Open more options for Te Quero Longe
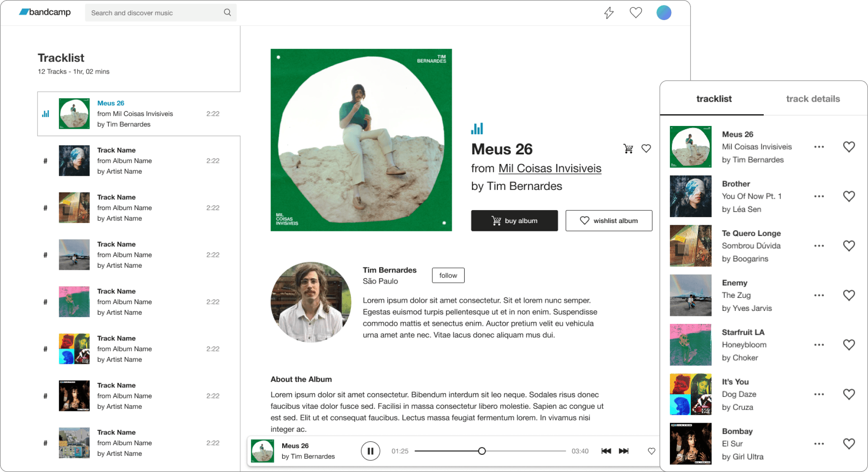Image resolution: width=868 pixels, height=472 pixels. click(819, 246)
